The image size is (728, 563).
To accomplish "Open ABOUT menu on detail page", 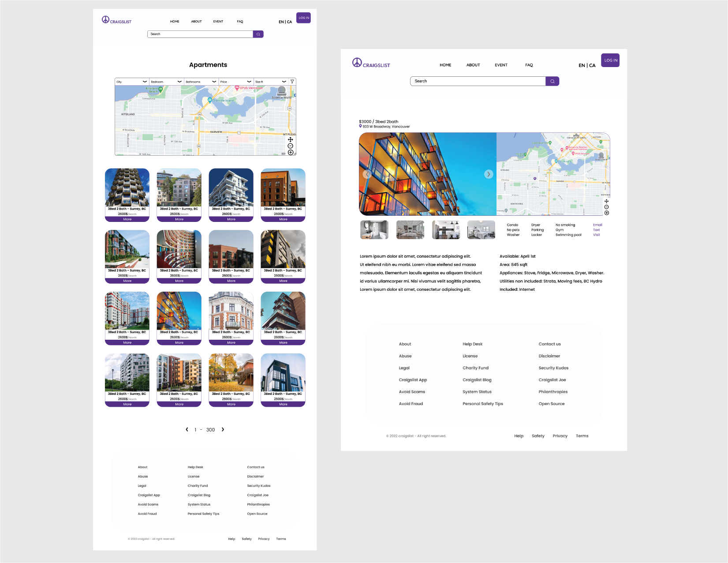I will point(473,65).
